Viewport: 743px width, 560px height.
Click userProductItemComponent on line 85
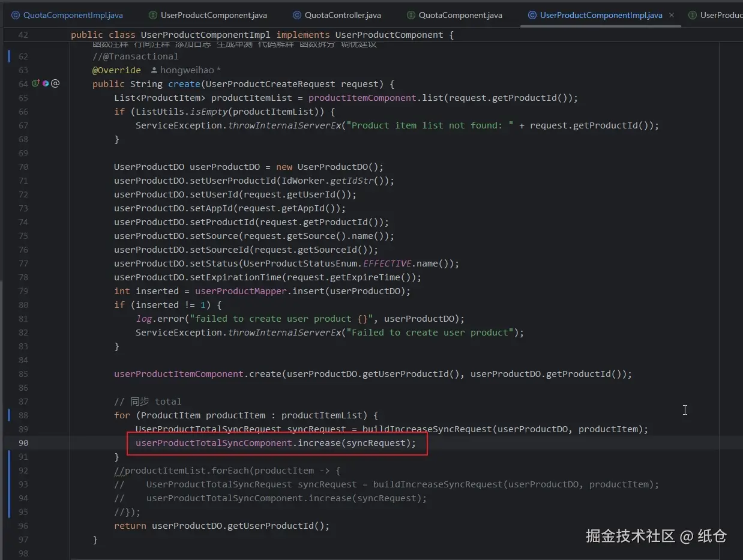[x=179, y=374]
